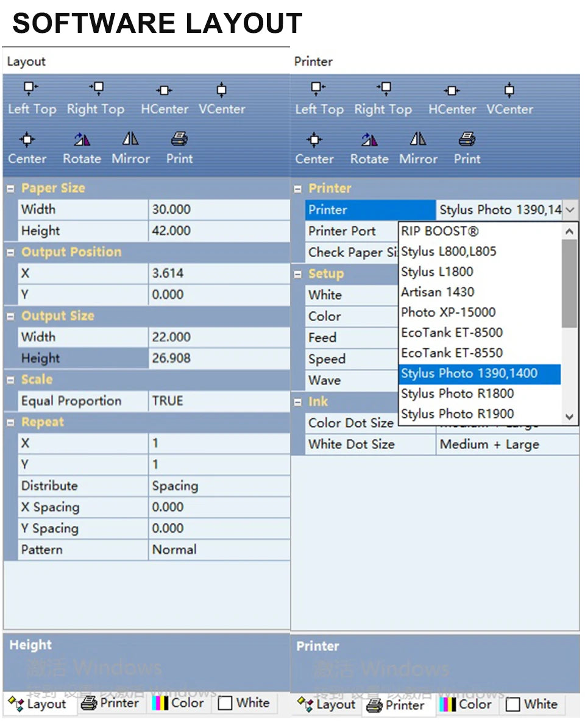
Task: Select the Wave property row
Action: [352, 380]
